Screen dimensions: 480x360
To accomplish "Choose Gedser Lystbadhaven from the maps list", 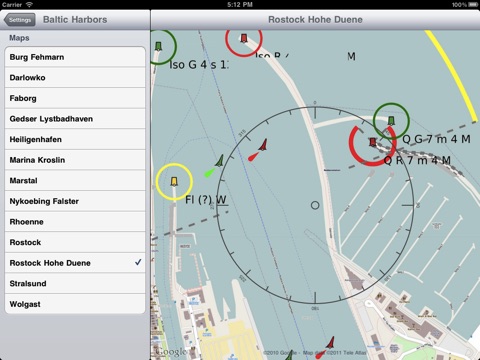I will [75, 119].
